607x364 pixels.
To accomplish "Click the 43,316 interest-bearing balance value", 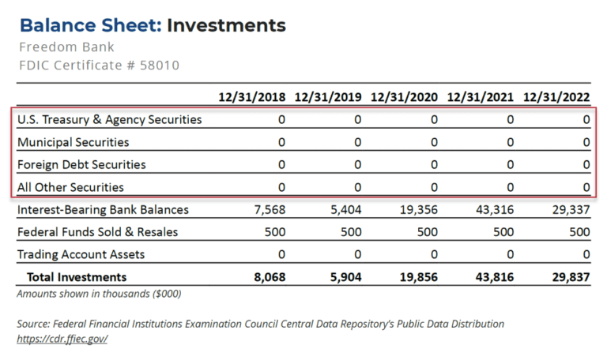I will [498, 210].
